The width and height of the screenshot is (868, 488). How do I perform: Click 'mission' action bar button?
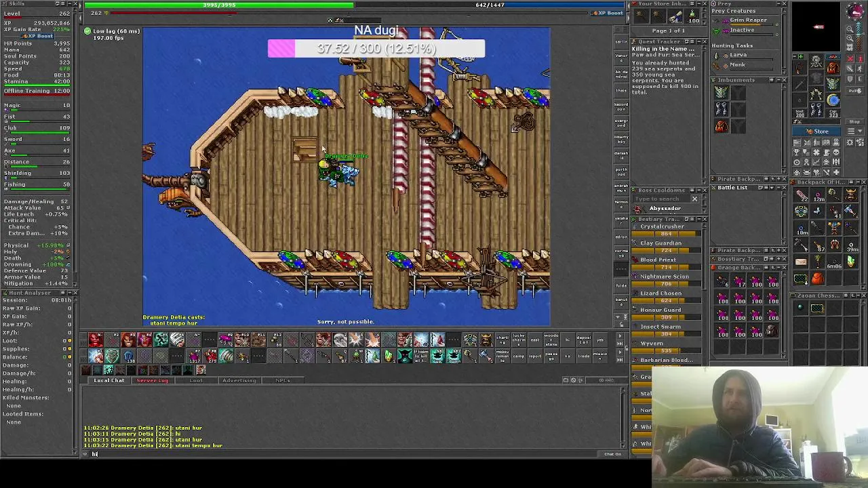600,357
